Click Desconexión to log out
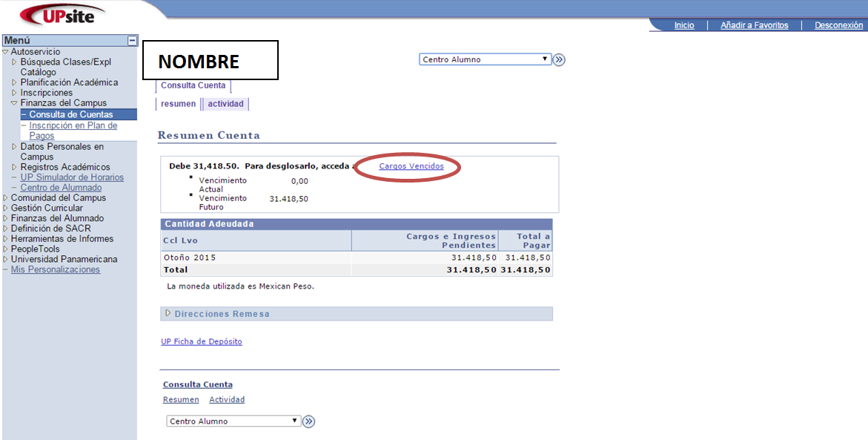 [838, 25]
